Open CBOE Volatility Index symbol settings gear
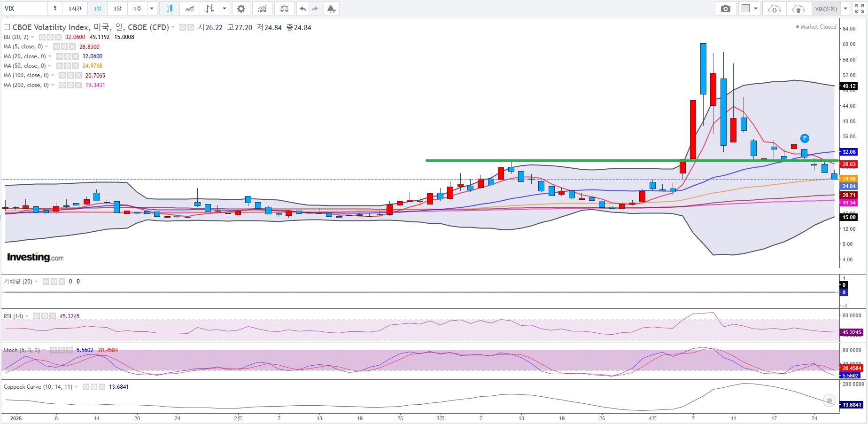The height and width of the screenshot is (424, 868). click(x=191, y=27)
